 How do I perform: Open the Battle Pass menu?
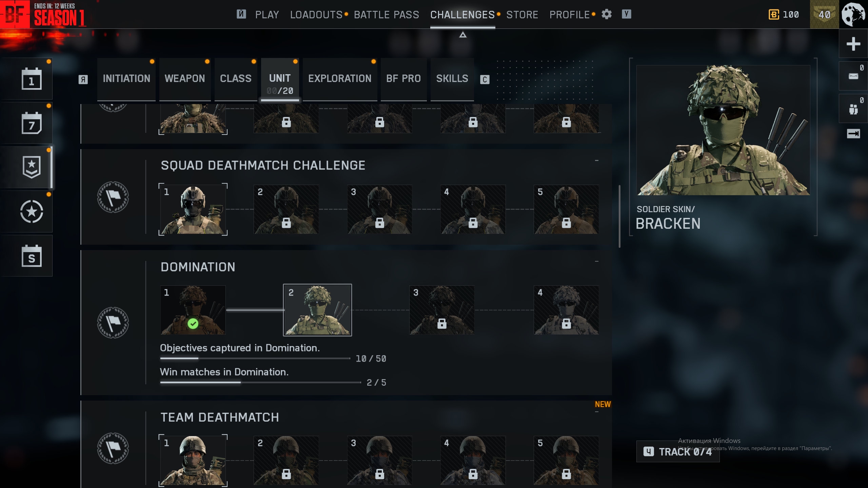tap(387, 15)
